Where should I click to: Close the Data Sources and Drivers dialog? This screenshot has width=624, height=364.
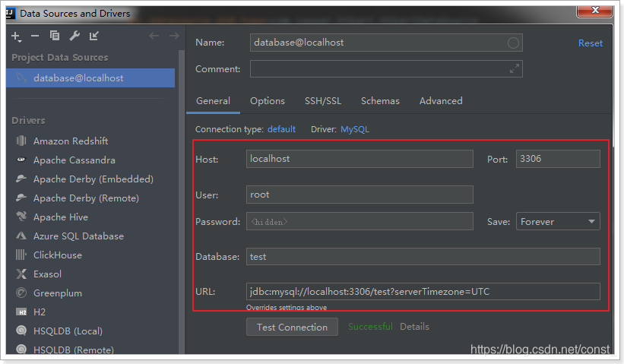tap(595, 11)
